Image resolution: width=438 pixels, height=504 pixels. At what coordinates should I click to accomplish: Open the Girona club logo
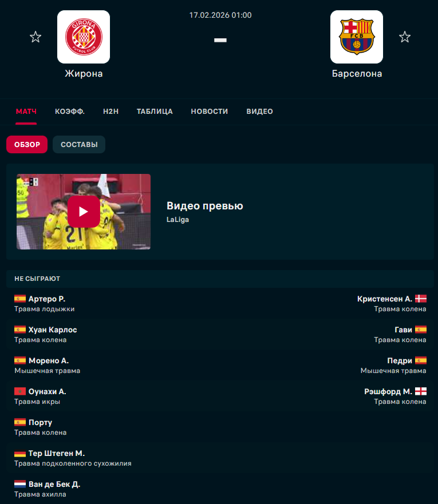point(84,37)
